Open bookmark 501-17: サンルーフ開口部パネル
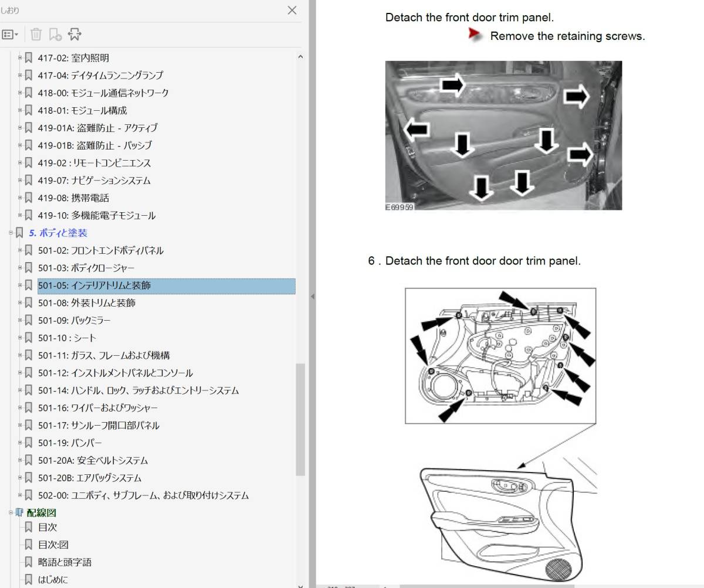704x588 pixels. click(99, 426)
